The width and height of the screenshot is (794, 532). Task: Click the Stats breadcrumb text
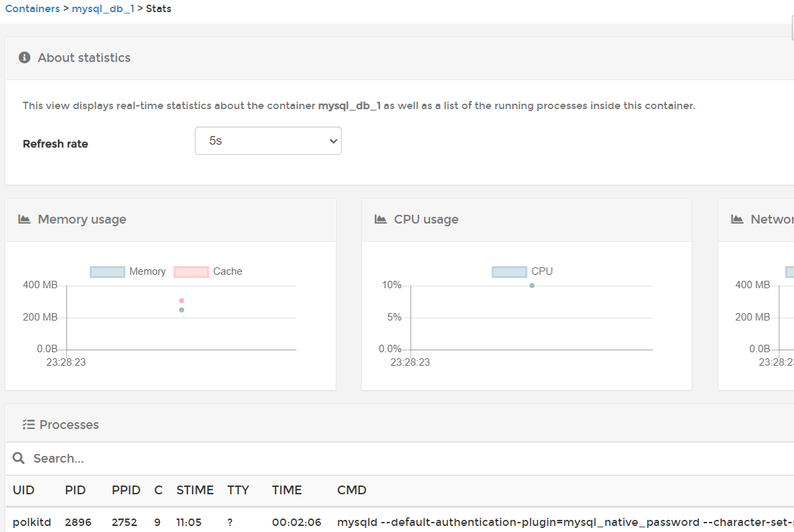[x=158, y=9]
